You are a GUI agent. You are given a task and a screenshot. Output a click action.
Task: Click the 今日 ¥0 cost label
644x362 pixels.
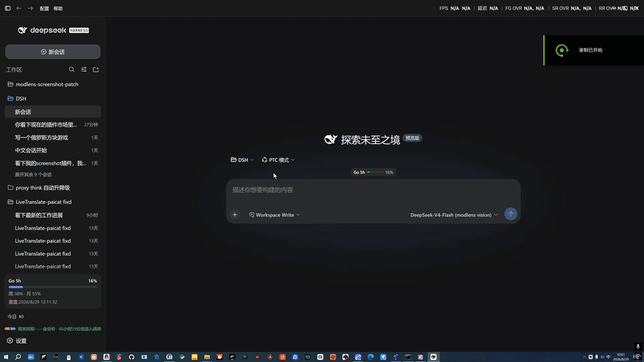15,316
